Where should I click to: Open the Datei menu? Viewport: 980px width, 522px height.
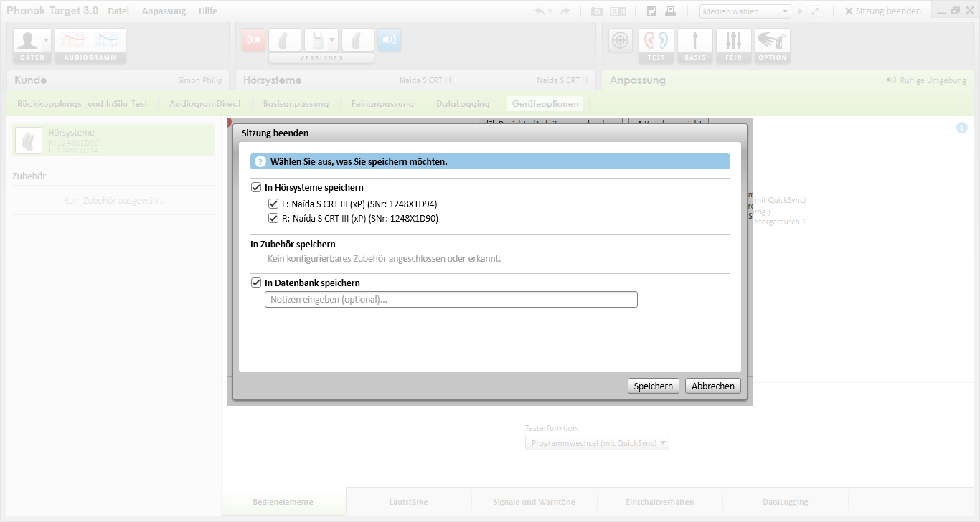click(118, 11)
